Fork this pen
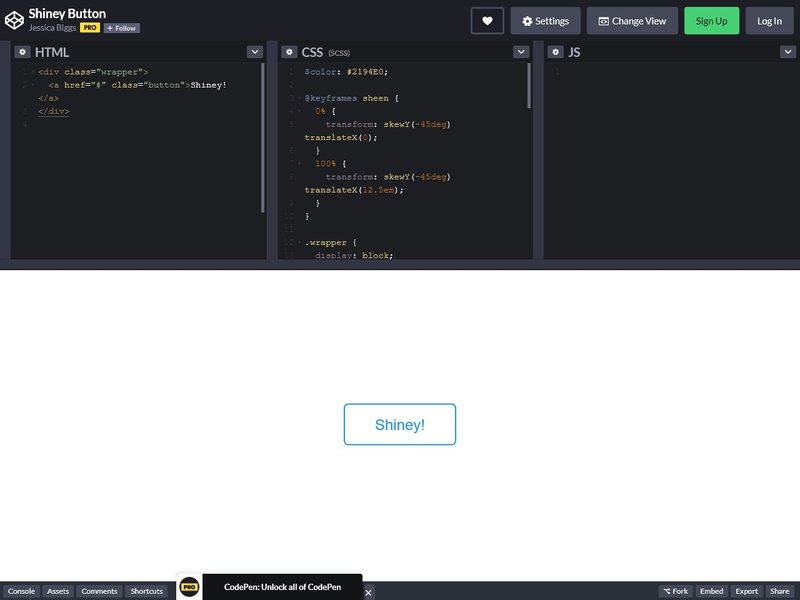Image resolution: width=800 pixels, height=600 pixels. pyautogui.click(x=676, y=591)
